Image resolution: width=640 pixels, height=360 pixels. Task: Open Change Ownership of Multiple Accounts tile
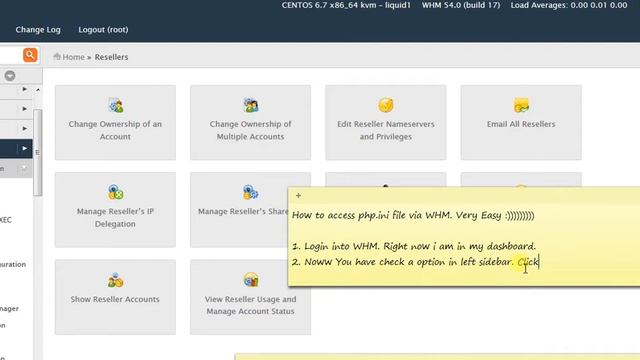[250, 122]
